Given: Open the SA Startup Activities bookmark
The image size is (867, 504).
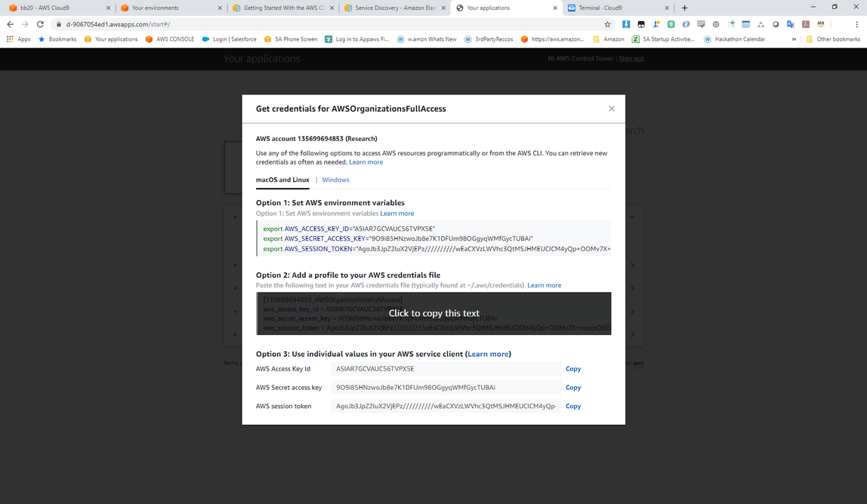Looking at the screenshot, I should (x=664, y=39).
